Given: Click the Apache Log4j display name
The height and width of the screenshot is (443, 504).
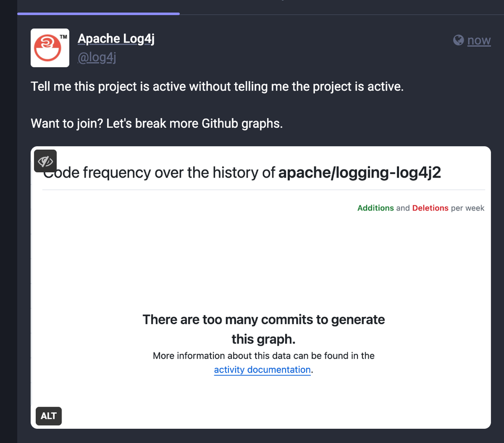Looking at the screenshot, I should point(116,39).
